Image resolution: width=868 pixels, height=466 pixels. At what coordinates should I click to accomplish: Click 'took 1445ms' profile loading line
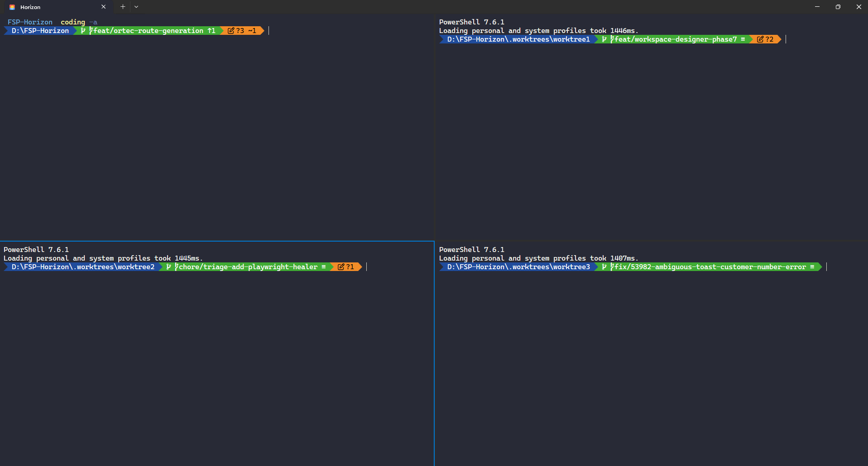coord(103,258)
